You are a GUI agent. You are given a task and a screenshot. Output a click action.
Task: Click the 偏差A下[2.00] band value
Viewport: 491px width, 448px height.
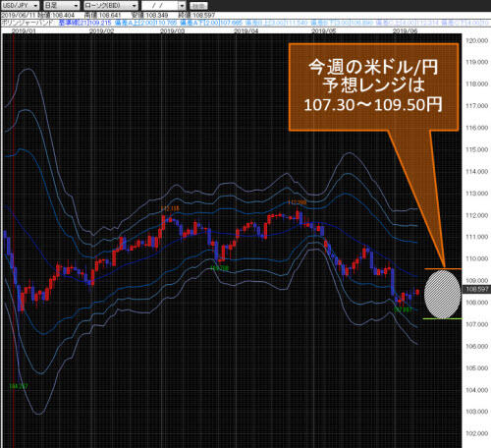(211, 23)
